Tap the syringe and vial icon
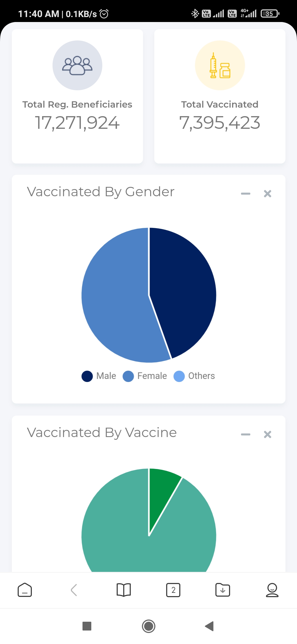Image resolution: width=297 pixels, height=644 pixels. tap(220, 65)
